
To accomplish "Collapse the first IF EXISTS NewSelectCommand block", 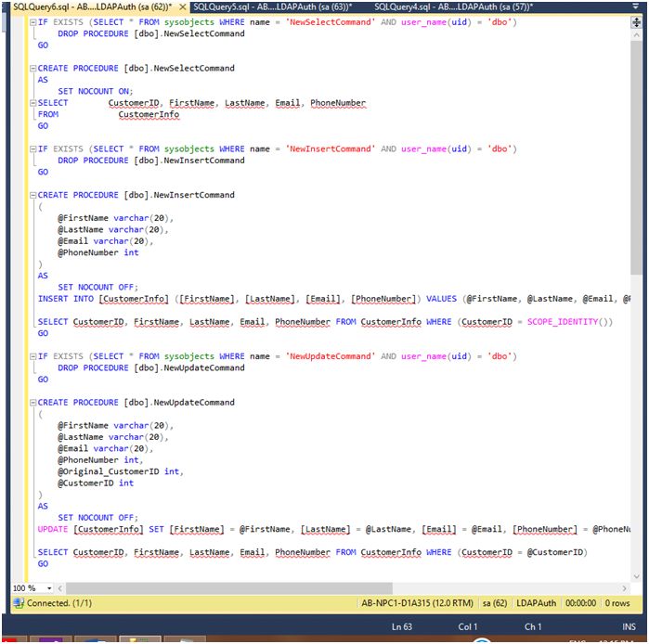I will (32, 22).
